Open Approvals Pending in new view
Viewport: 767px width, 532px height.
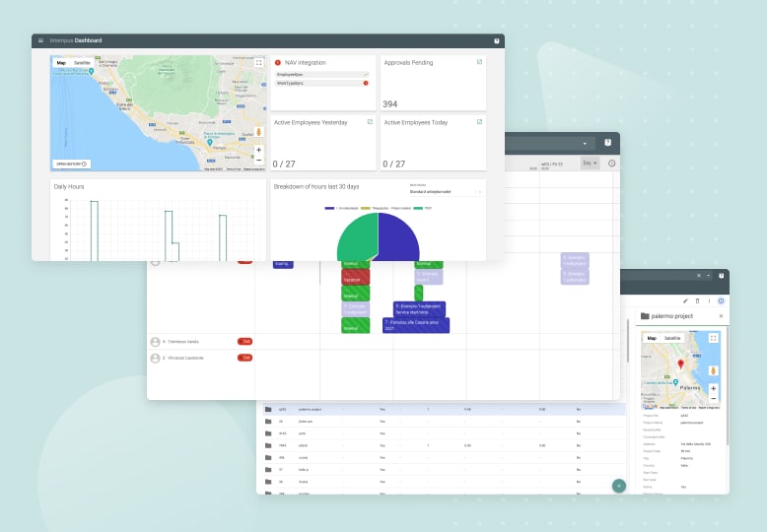point(479,61)
